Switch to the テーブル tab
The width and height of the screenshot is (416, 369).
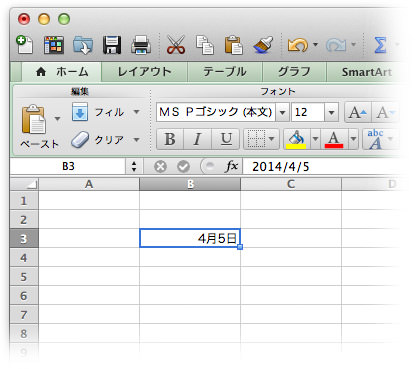[x=225, y=72]
